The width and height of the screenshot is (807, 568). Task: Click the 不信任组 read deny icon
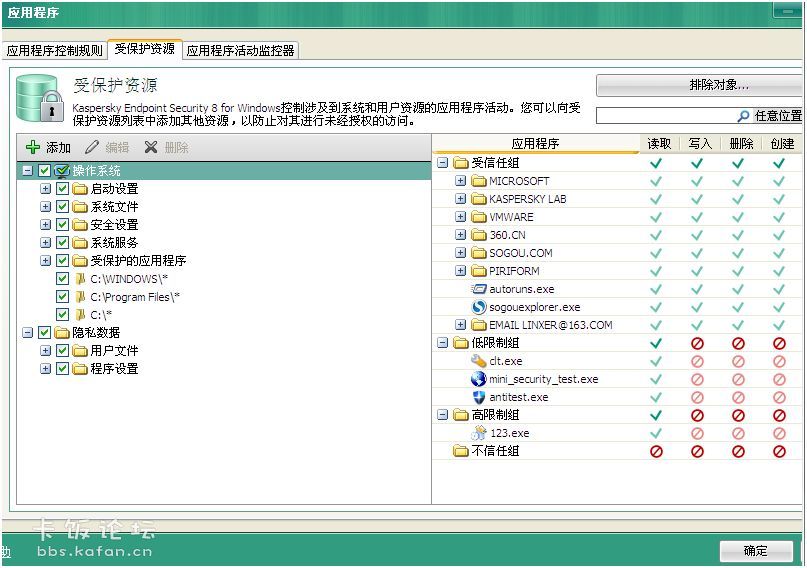coord(656,451)
